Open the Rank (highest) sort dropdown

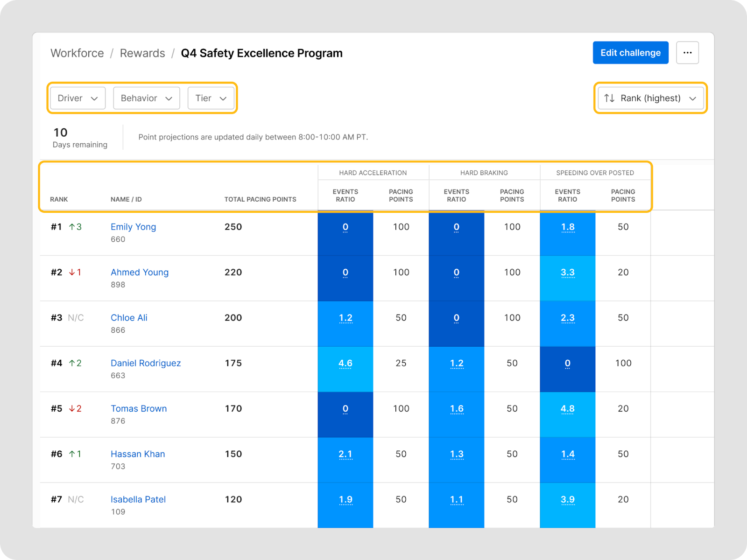[651, 98]
